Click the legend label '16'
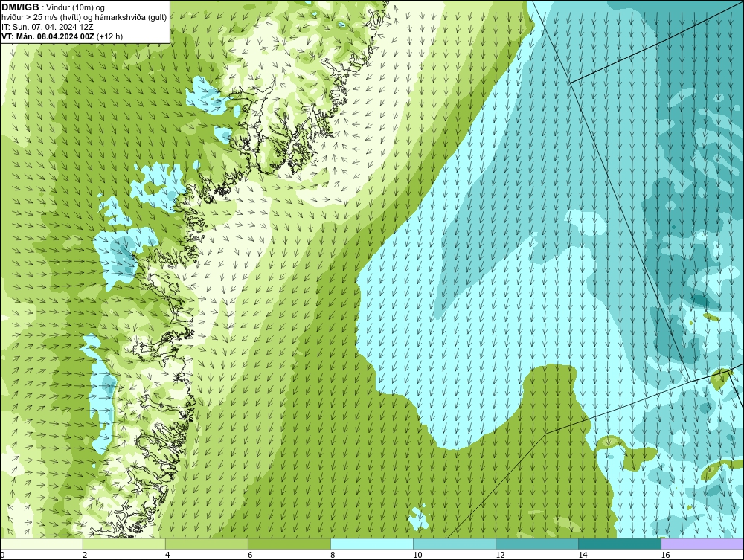Image resolution: width=744 pixels, height=560 pixels. 665,555
